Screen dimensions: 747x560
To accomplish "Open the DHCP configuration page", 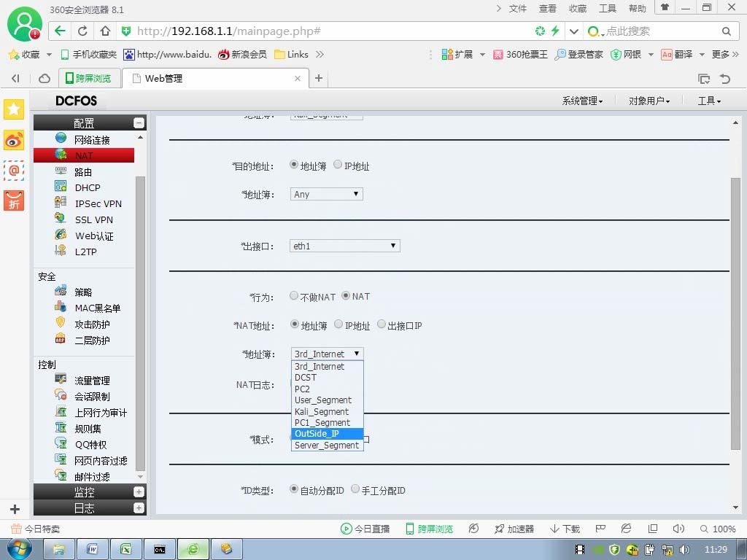I will click(88, 187).
